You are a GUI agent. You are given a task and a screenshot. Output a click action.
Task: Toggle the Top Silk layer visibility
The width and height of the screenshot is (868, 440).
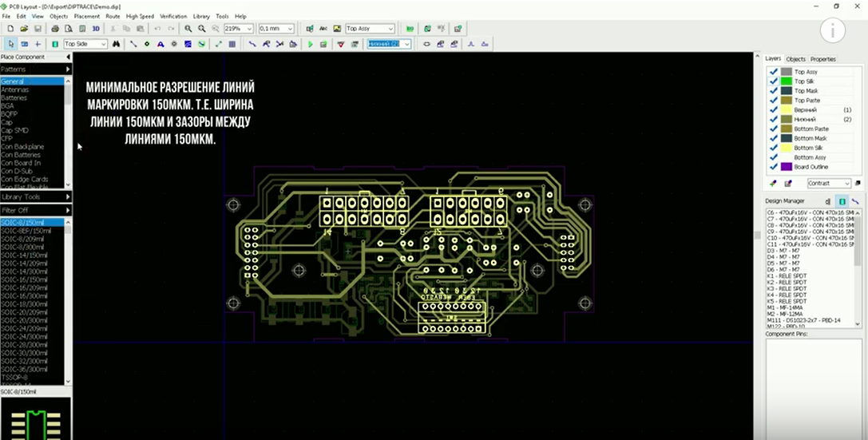point(774,81)
